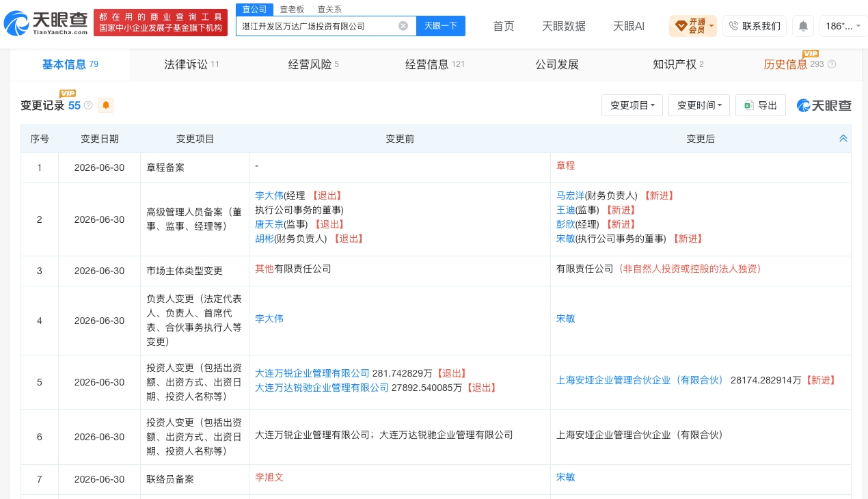
Task: Go to the 公司发展 tab
Action: [557, 64]
